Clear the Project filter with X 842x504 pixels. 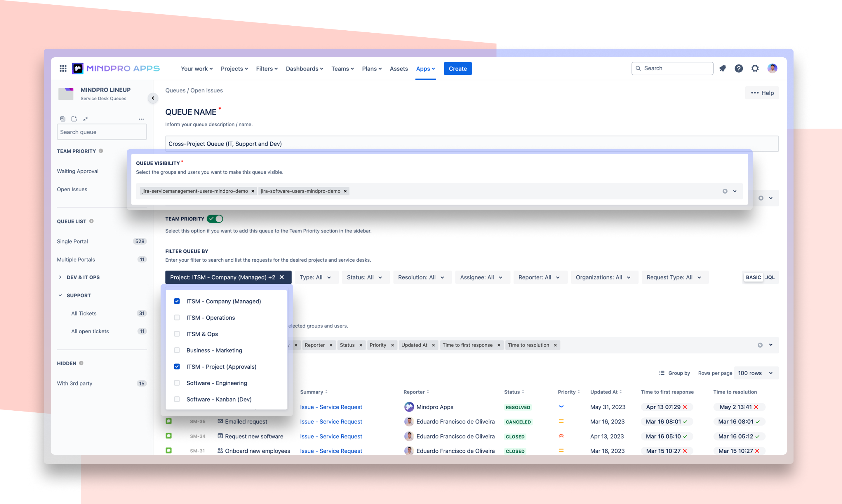pos(282,277)
